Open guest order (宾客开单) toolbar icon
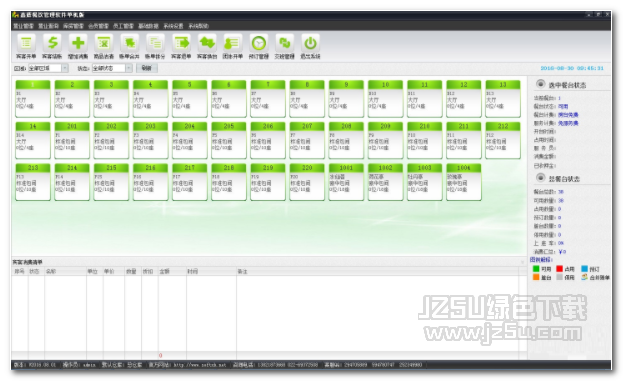The height and width of the screenshot is (381, 623). click(x=26, y=43)
